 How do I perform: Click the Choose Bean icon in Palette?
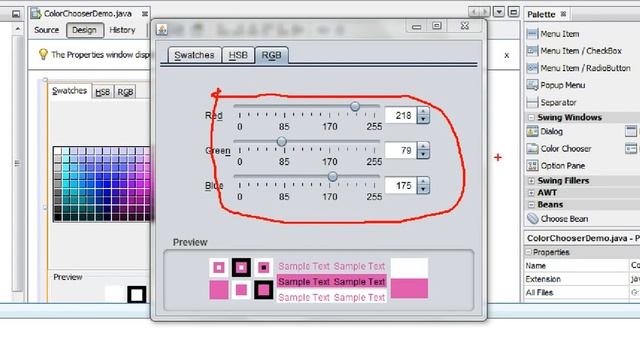(x=532, y=219)
